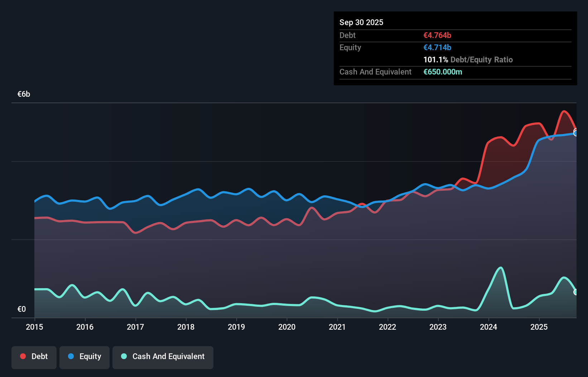Select the blue Equity endpoint marker on chart

576,133
